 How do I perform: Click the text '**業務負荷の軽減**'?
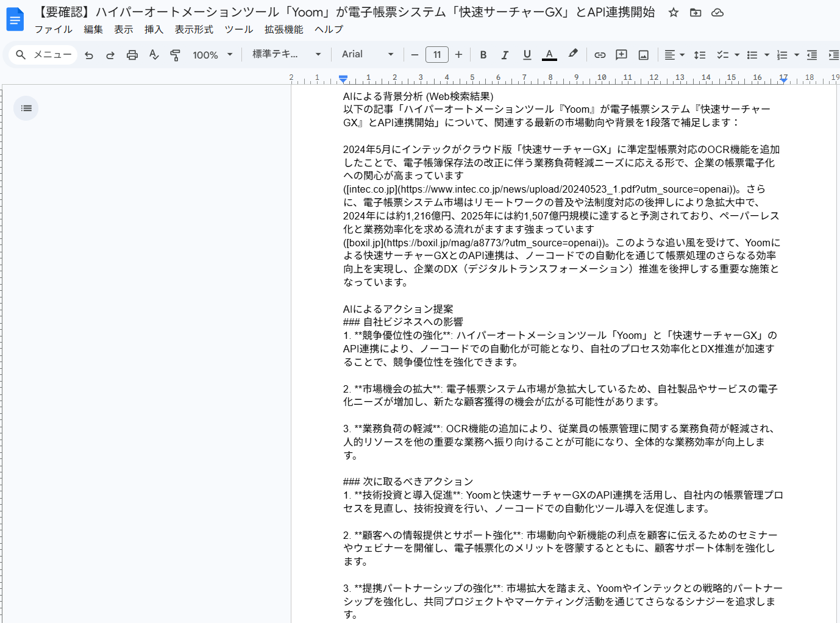[397, 429]
